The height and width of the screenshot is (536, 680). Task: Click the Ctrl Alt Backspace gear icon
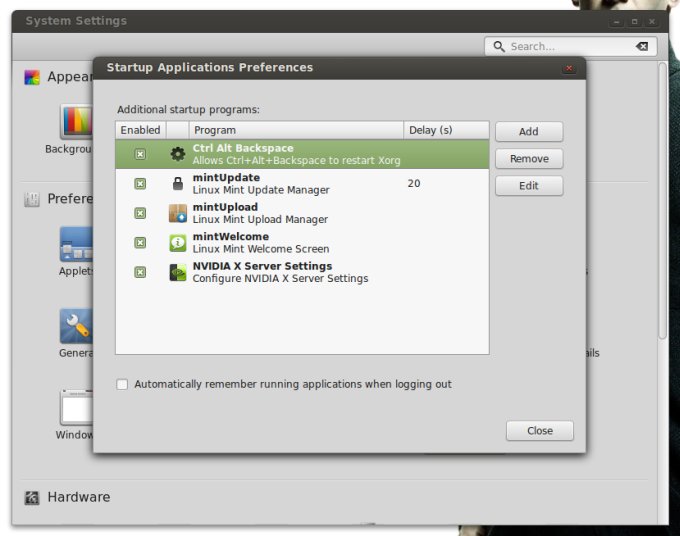click(x=177, y=154)
